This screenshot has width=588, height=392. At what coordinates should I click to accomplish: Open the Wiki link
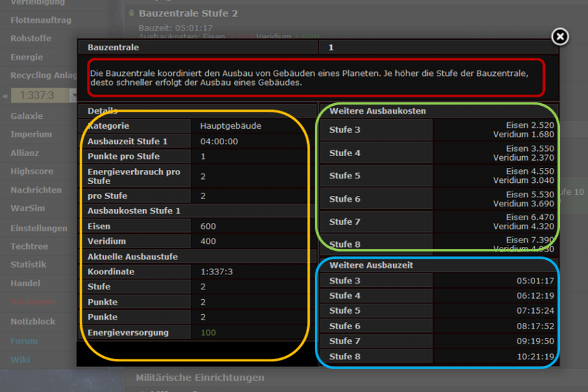pyautogui.click(x=20, y=359)
